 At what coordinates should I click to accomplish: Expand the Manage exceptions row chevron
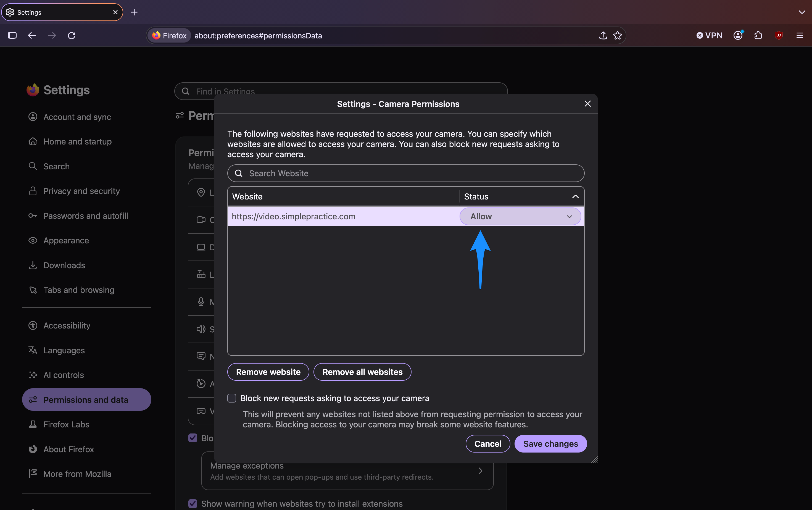[x=480, y=471]
